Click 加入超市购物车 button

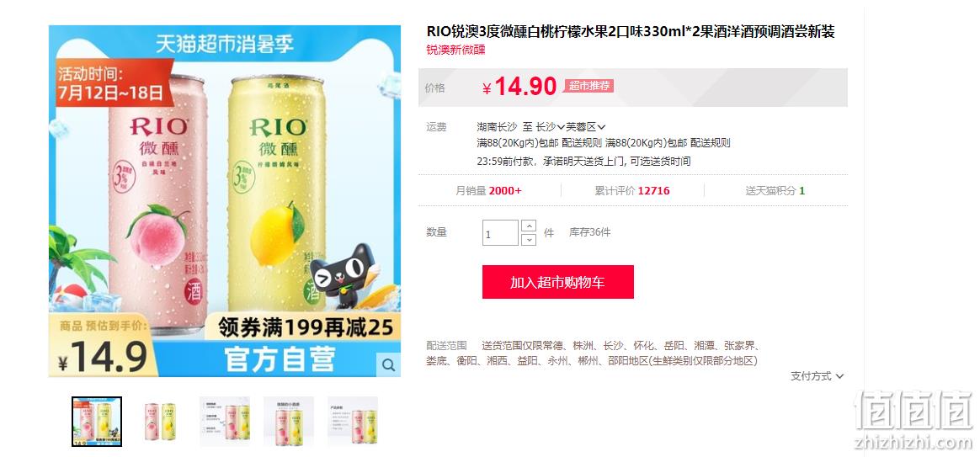tap(558, 282)
